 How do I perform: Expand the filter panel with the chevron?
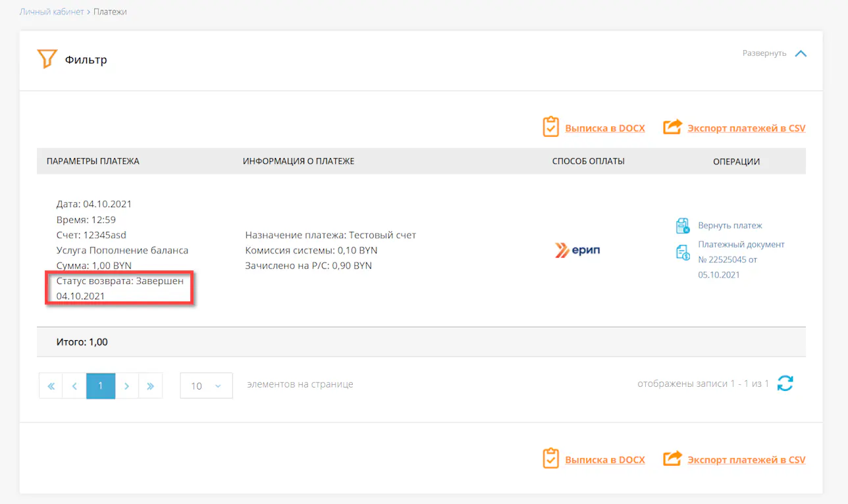pyautogui.click(x=801, y=53)
